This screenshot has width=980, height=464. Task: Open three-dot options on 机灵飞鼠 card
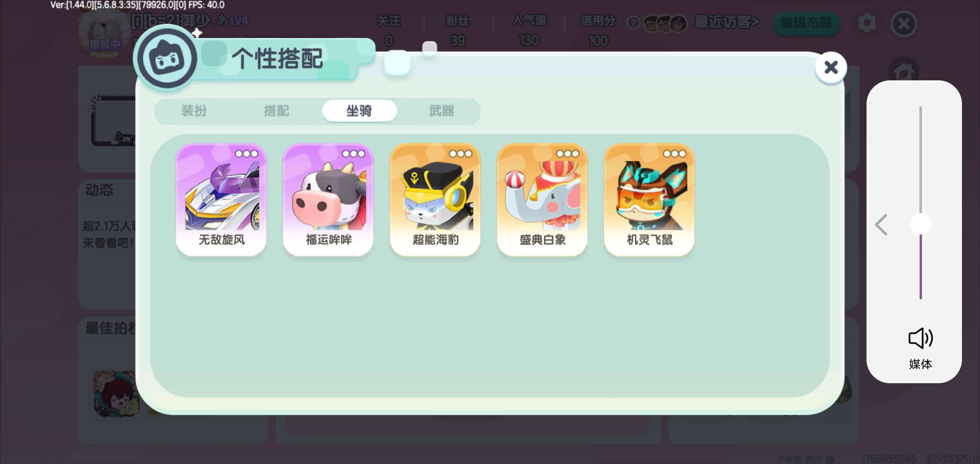[x=674, y=154]
